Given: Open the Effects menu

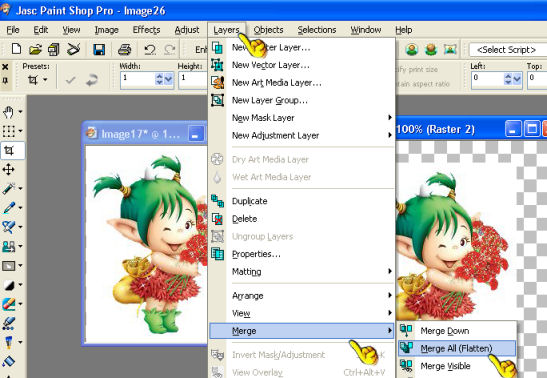Looking at the screenshot, I should coord(146,30).
